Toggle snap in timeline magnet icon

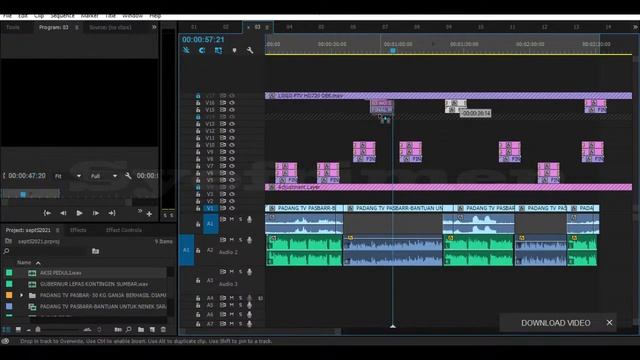tap(202, 51)
